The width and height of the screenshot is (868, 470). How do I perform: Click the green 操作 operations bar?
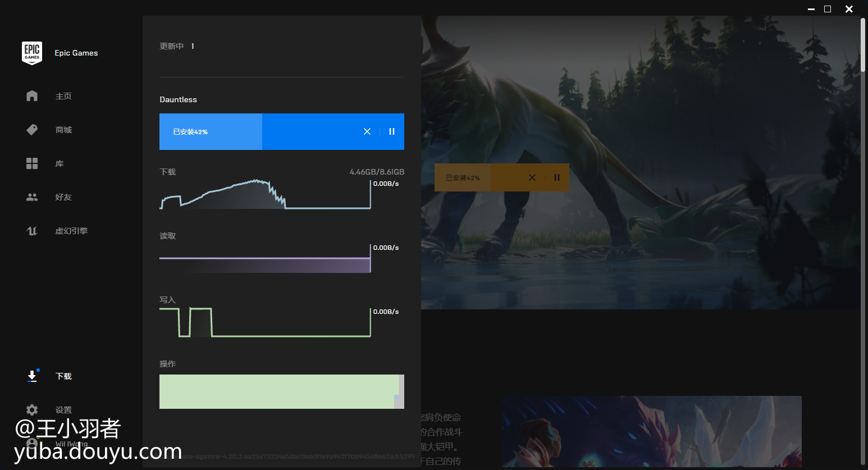click(279, 391)
